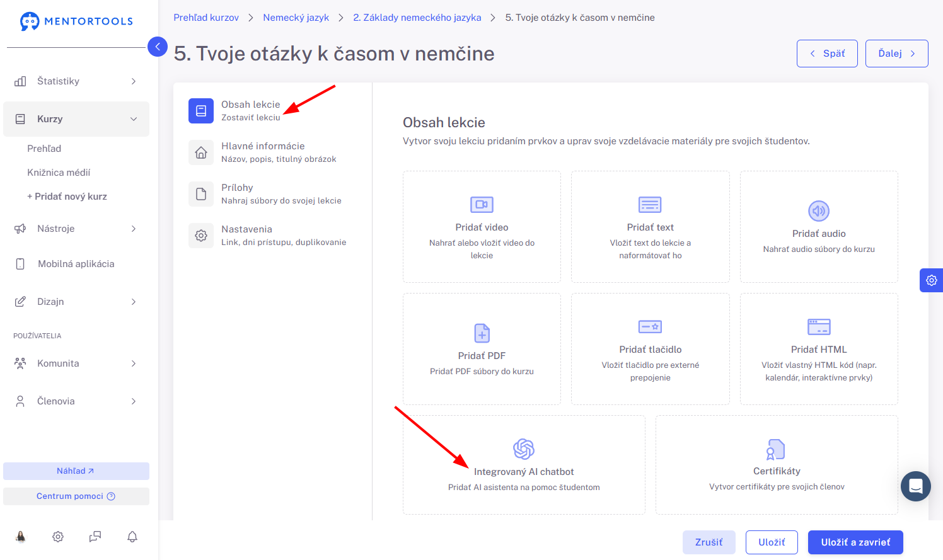Click the Uložiť a zavrieť button

855,542
